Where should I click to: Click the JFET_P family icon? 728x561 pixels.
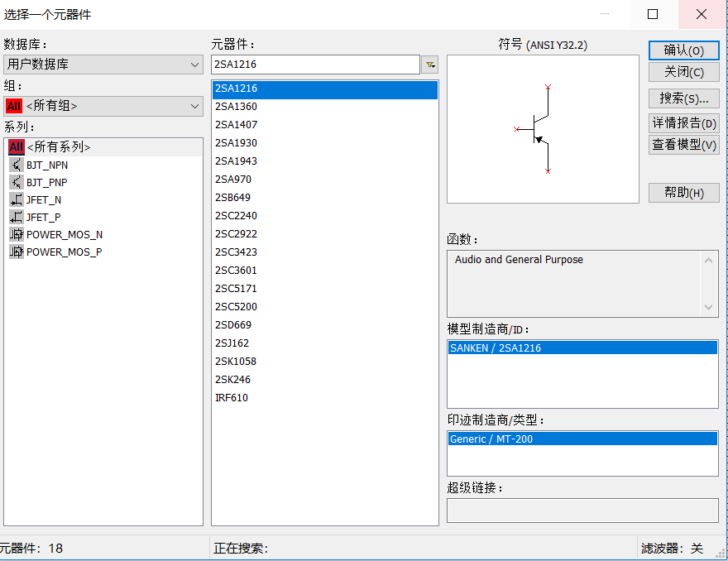[x=17, y=217]
